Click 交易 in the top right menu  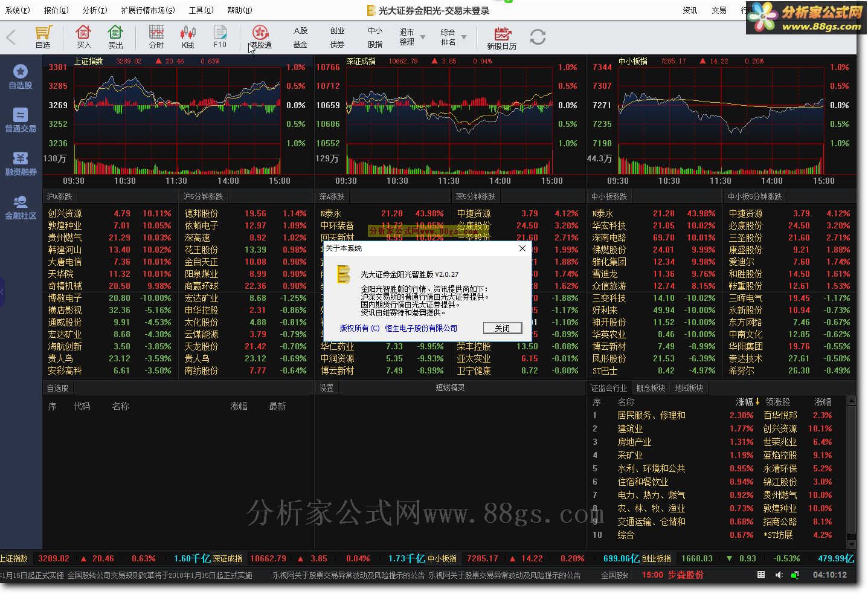coord(719,10)
